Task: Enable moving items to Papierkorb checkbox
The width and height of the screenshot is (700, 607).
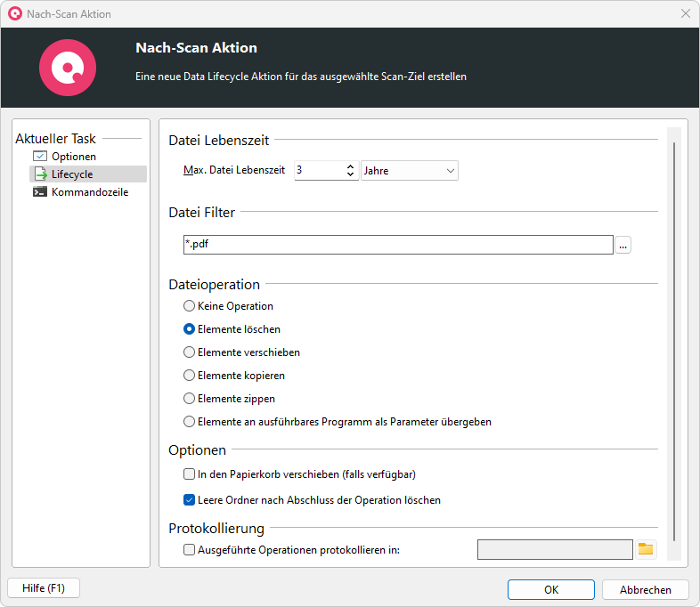Action: point(190,473)
